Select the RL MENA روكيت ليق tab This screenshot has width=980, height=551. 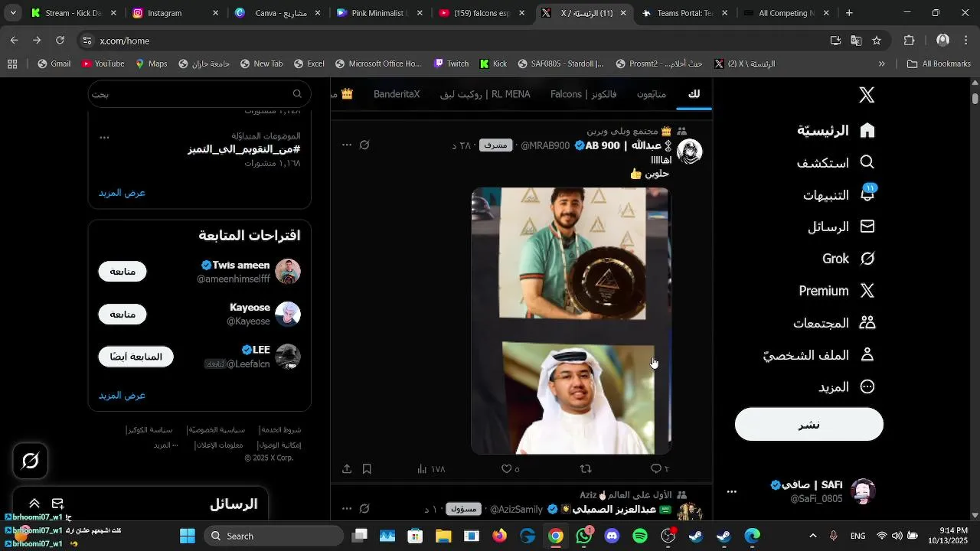485,94
